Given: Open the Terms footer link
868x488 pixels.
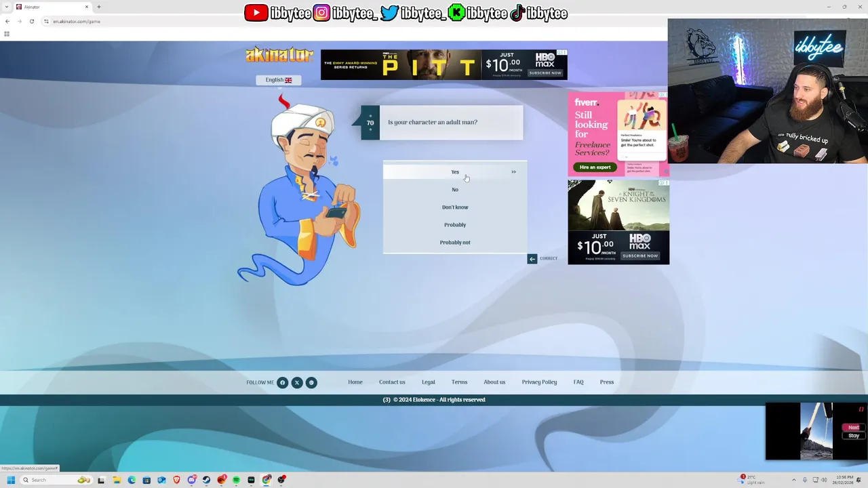Looking at the screenshot, I should click(x=459, y=382).
